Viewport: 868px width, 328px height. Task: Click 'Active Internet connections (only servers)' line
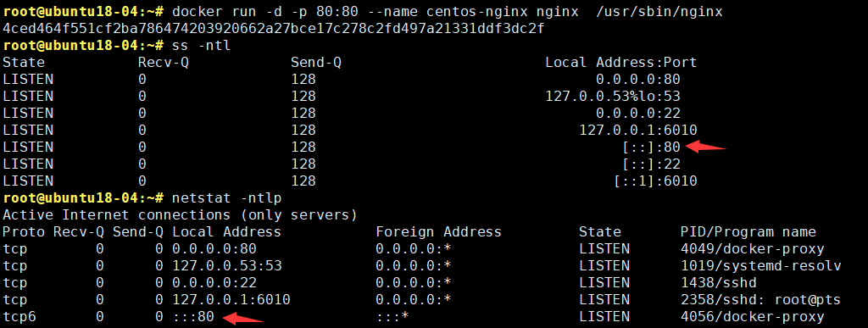180,214
